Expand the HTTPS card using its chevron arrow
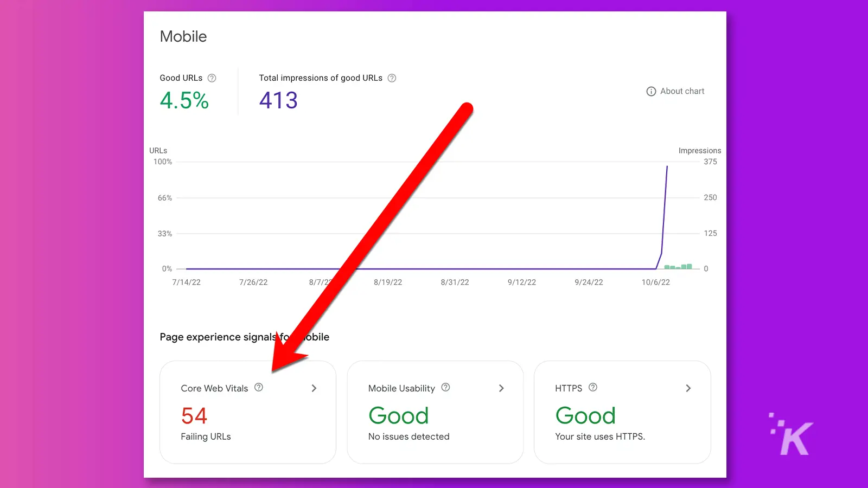Viewport: 868px width, 488px height. coord(688,388)
